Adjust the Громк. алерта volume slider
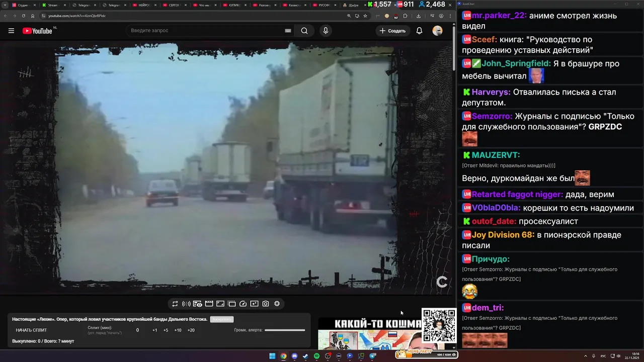Viewport: 644px width, 362px height. [285, 330]
